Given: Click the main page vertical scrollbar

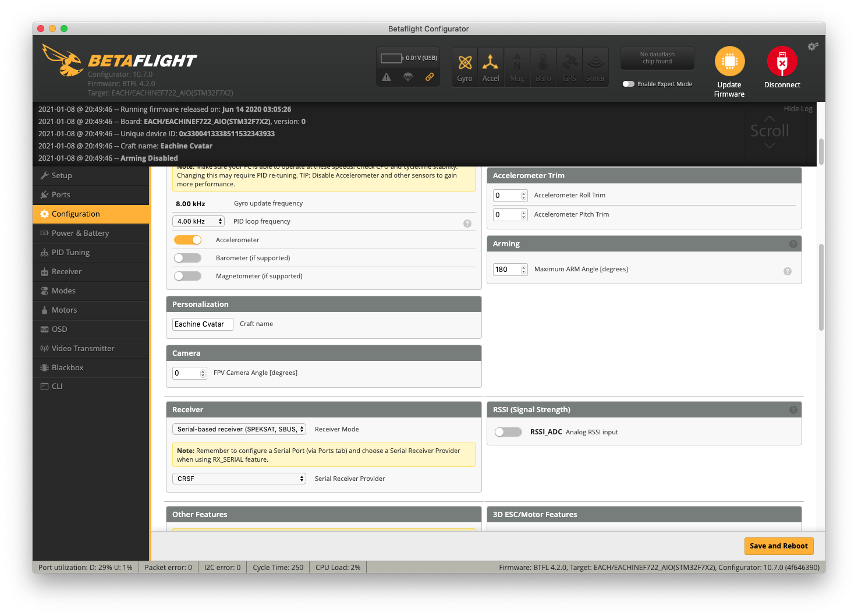Looking at the screenshot, I should (x=821, y=288).
